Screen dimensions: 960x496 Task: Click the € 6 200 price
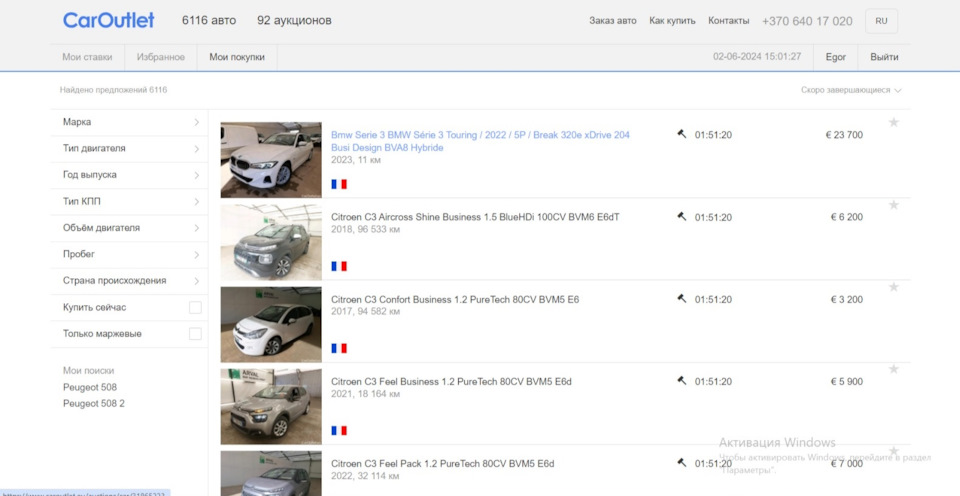point(847,217)
